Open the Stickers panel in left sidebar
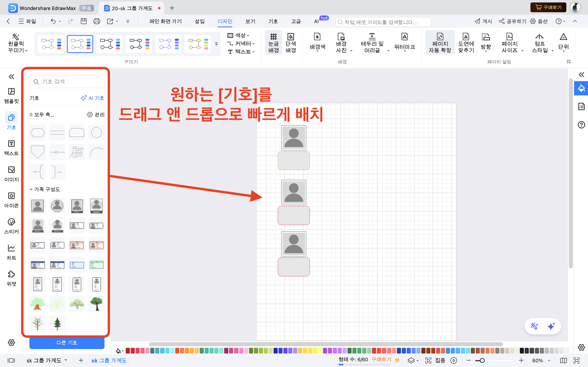Image resolution: width=588 pixels, height=367 pixels. click(x=11, y=226)
